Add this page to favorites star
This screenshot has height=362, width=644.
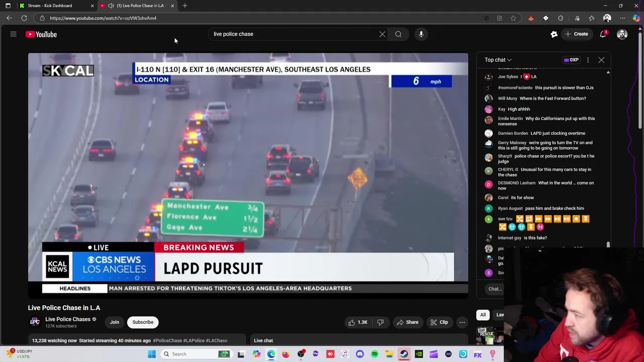(513, 18)
